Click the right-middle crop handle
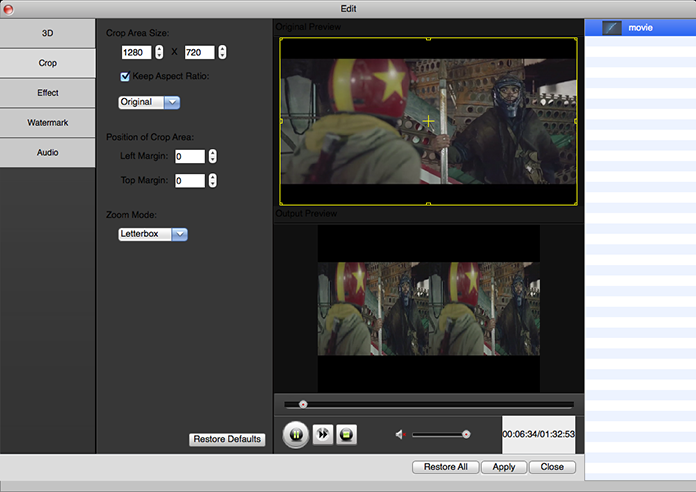The height and width of the screenshot is (492, 696). point(576,121)
